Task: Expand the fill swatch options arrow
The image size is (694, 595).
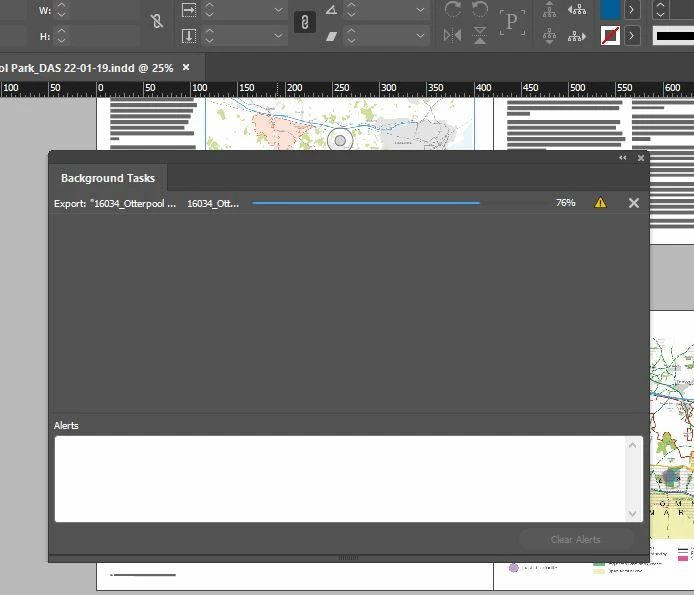Action: [x=632, y=9]
